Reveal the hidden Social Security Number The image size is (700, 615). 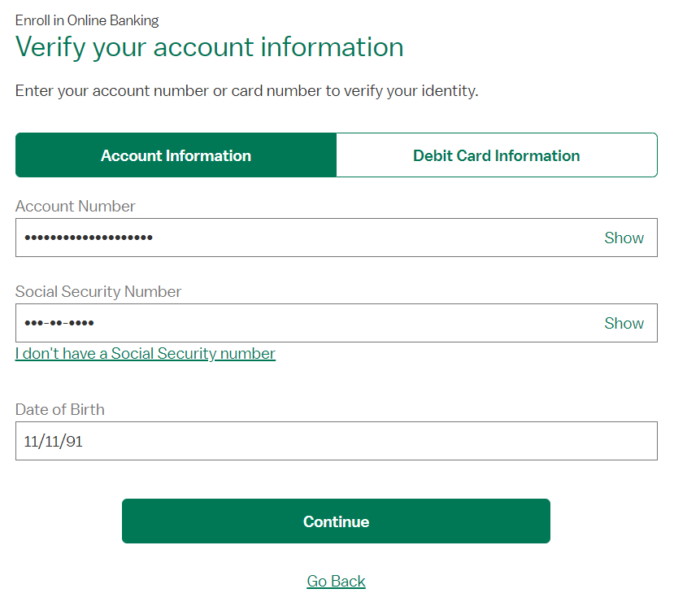click(624, 323)
